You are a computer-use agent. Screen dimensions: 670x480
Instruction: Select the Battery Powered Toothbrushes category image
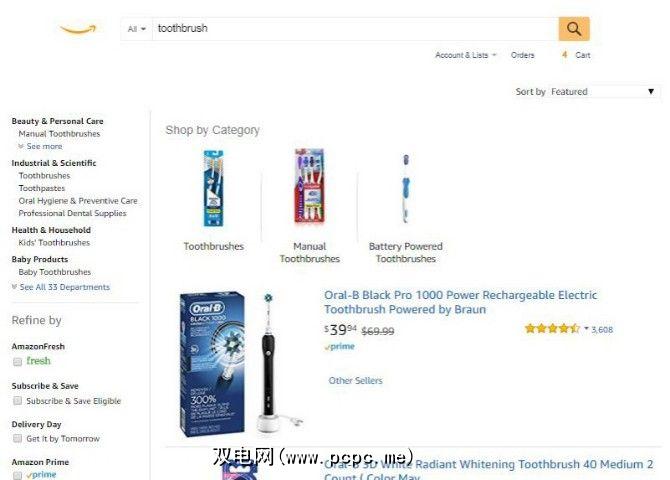click(406, 188)
